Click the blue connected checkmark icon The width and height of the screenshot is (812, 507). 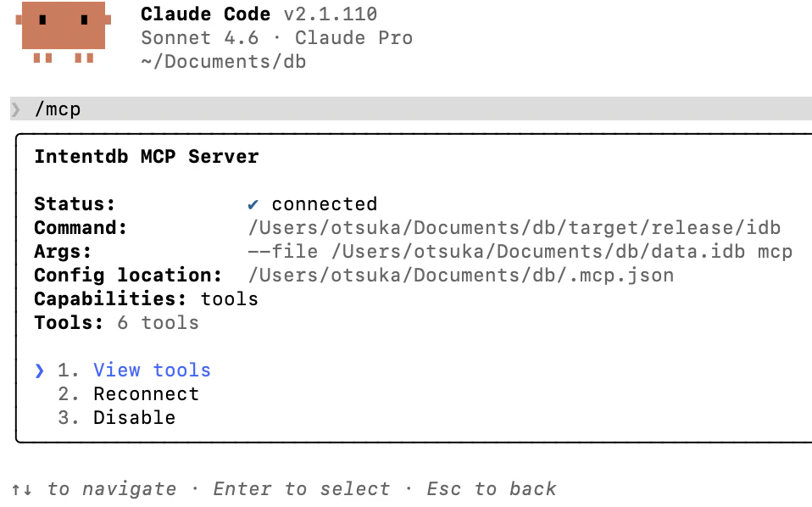[253, 205]
